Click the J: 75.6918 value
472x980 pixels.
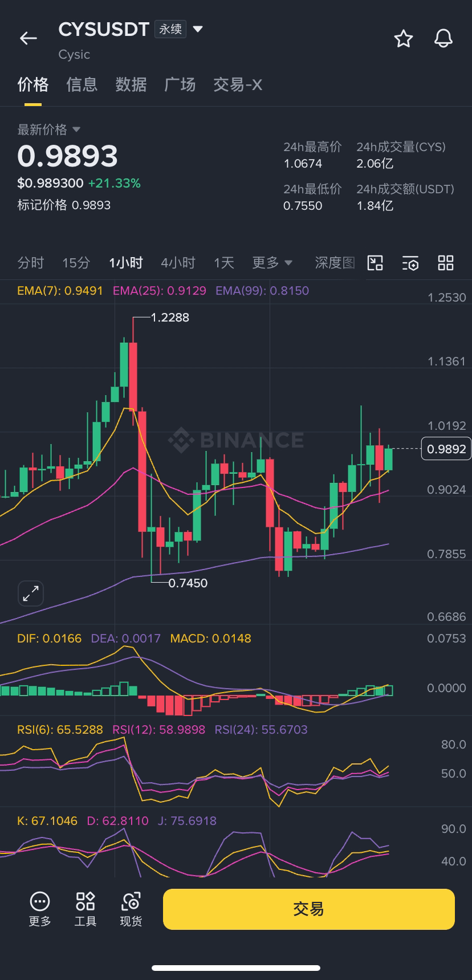pyautogui.click(x=187, y=821)
